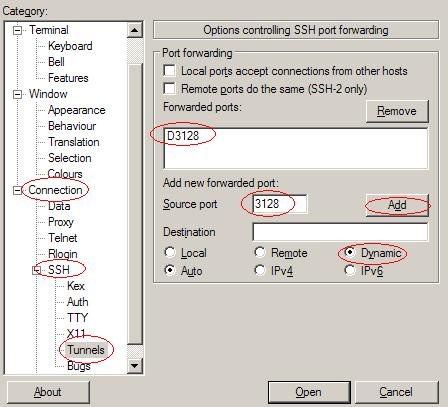This screenshot has height=407, width=448.
Task: Select the Remote radio button
Action: point(260,252)
